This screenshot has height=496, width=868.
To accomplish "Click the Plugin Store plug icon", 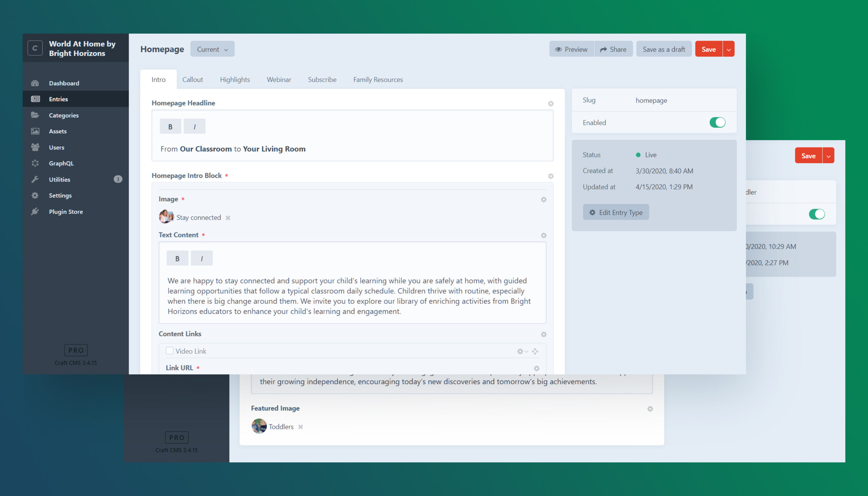I will point(35,212).
